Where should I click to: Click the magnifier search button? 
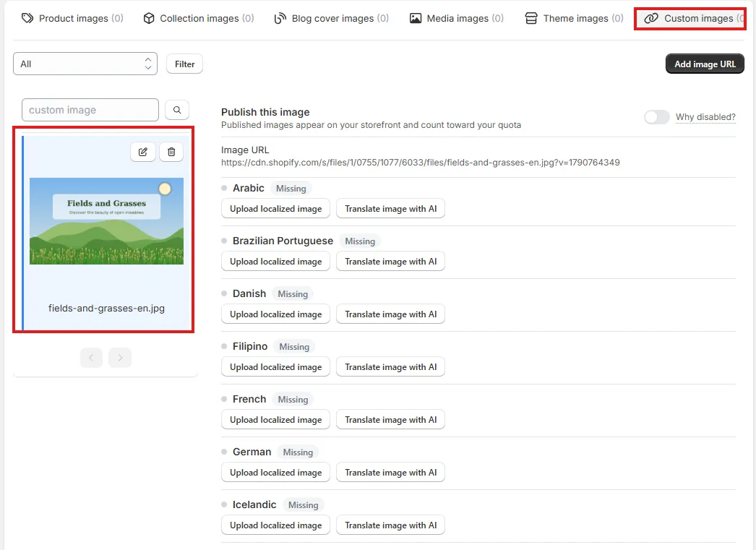177,110
